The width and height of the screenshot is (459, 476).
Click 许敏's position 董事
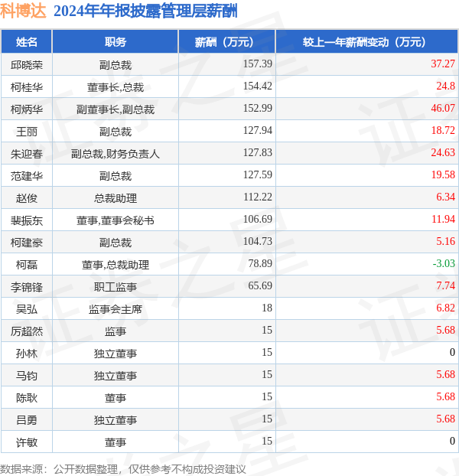pyautogui.click(x=116, y=442)
